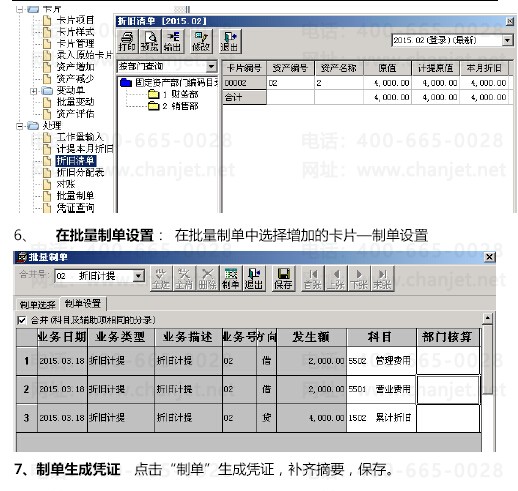Click the 输出 export toolbar icon
This screenshot has height=491, width=518.
click(172, 41)
